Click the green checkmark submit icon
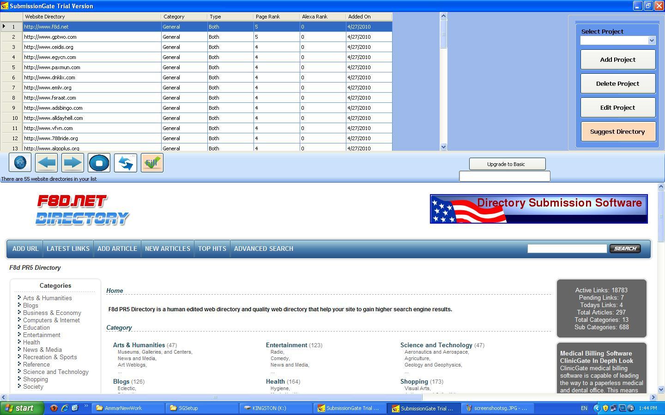The width and height of the screenshot is (665, 415). (152, 162)
